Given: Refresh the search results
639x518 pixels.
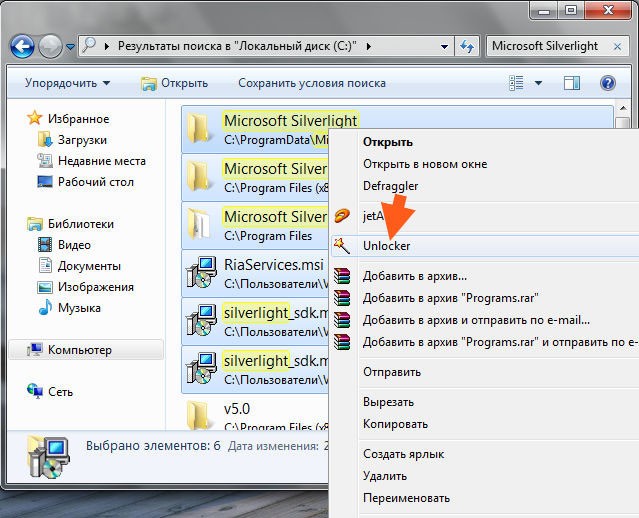Looking at the screenshot, I should pos(467,46).
